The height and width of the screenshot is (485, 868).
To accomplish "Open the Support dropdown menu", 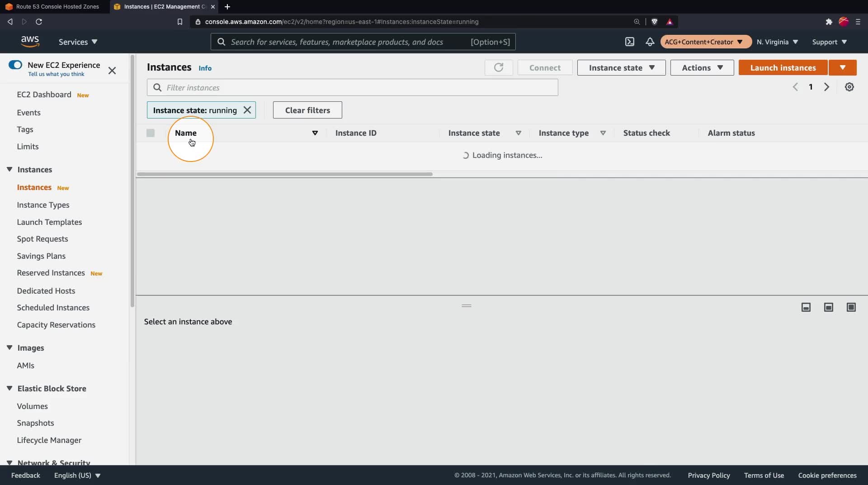I will 830,42.
